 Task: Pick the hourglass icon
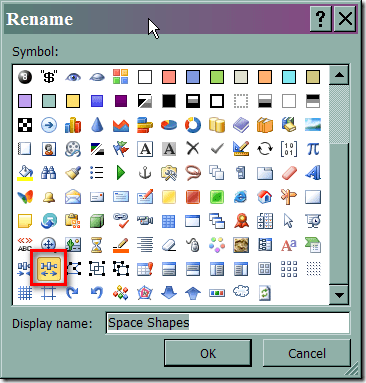pyautogui.click(x=97, y=245)
